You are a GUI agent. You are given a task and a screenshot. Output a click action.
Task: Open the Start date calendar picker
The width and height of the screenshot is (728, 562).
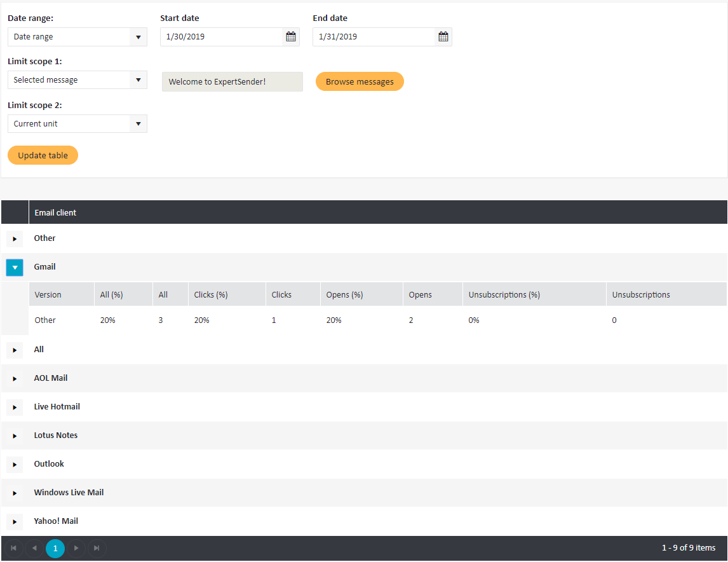pyautogui.click(x=291, y=37)
